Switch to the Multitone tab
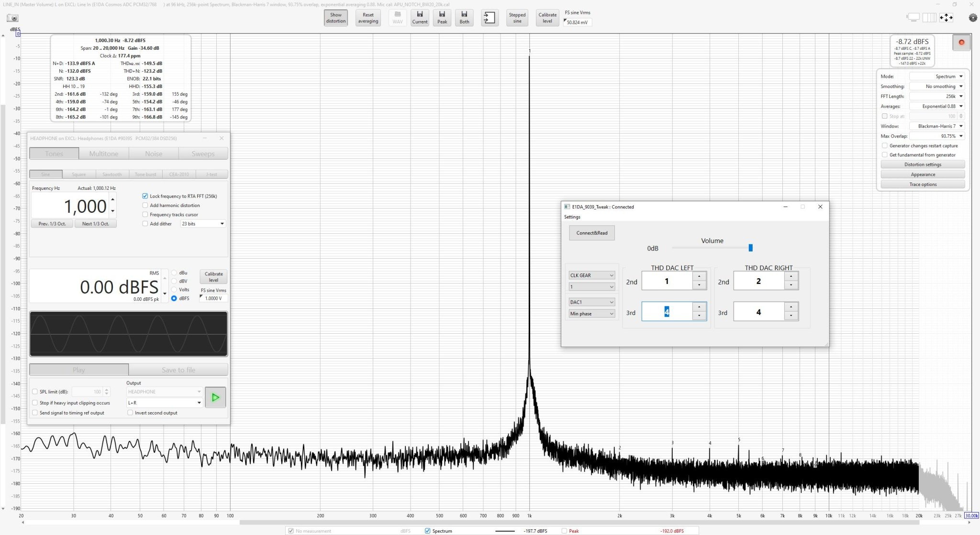980x535 pixels. point(104,153)
